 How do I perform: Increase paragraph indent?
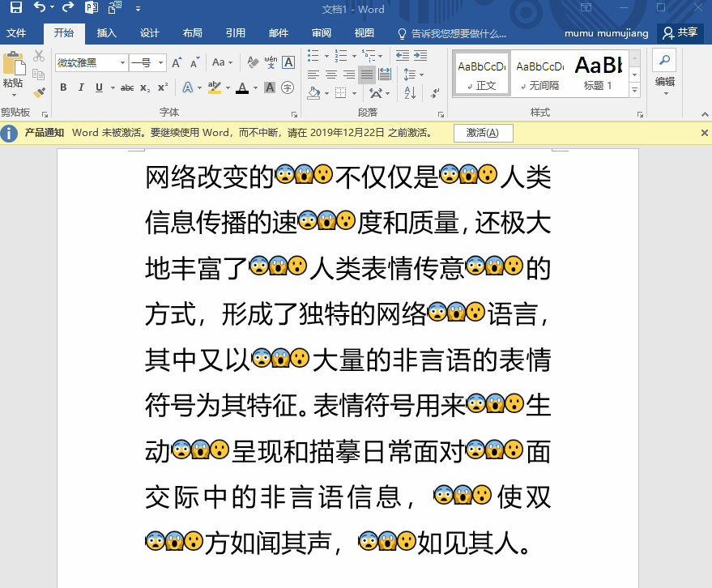420,55
